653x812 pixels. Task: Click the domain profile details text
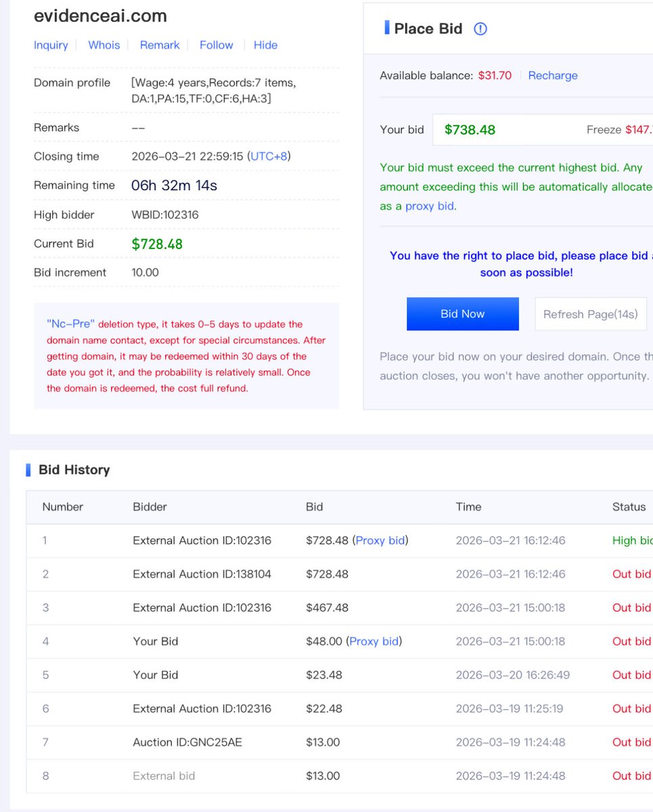point(214,91)
